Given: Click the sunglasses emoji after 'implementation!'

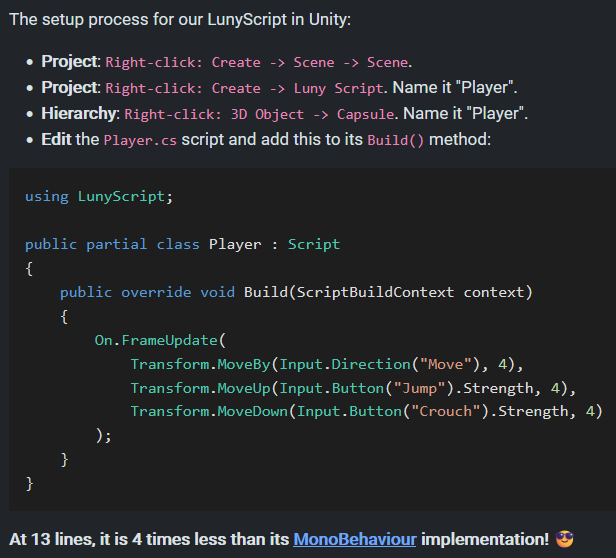Looking at the screenshot, I should (565, 539).
